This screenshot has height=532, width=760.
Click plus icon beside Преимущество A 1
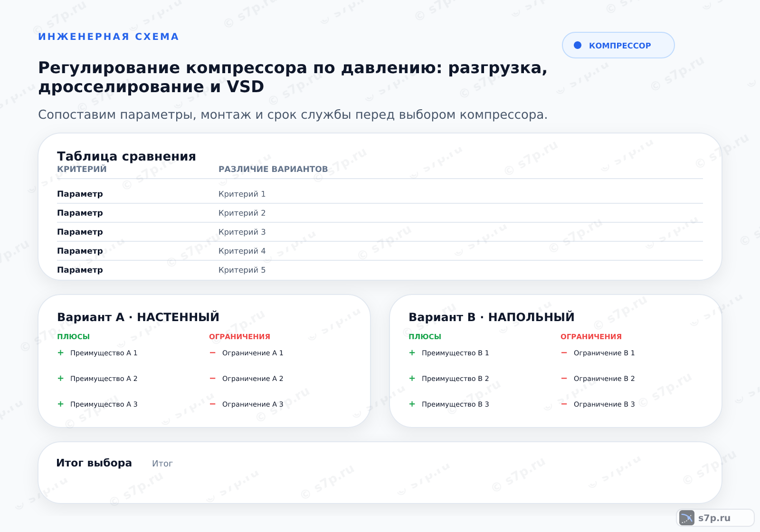click(x=60, y=352)
